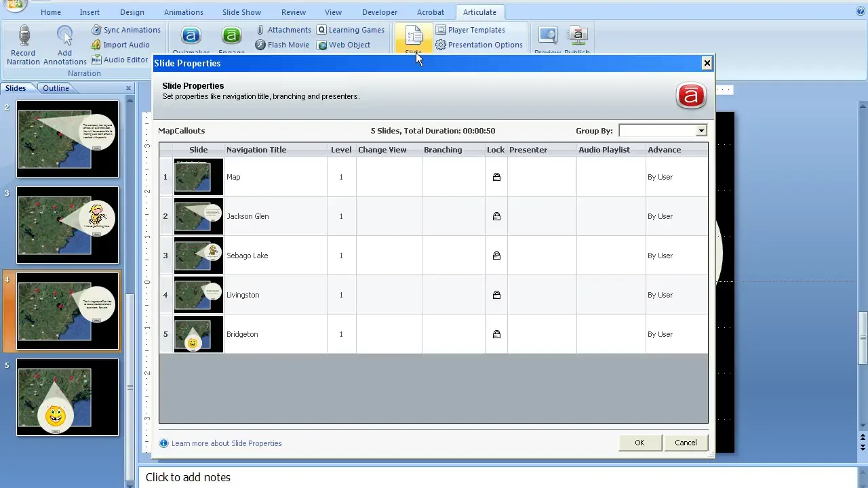Click Import Audio icon
868x488 pixels.
click(x=96, y=45)
